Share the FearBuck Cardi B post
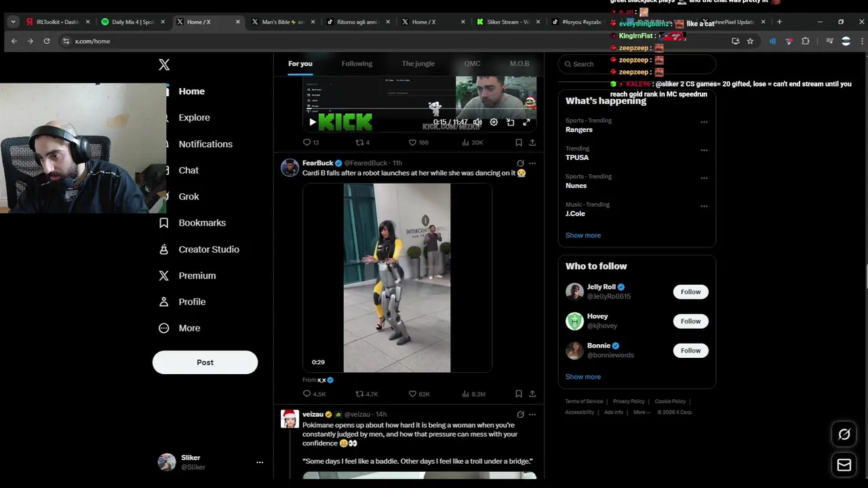The image size is (868, 488). click(x=532, y=394)
